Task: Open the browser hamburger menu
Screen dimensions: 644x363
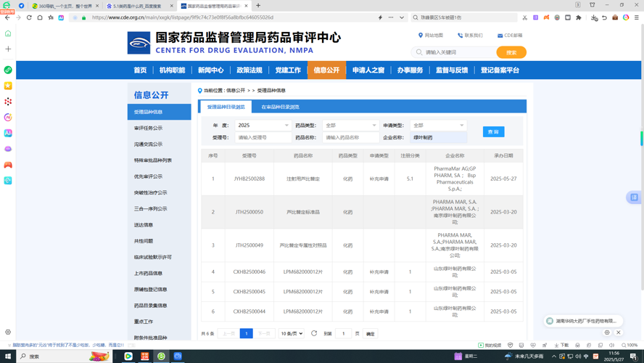Action: coord(637,17)
